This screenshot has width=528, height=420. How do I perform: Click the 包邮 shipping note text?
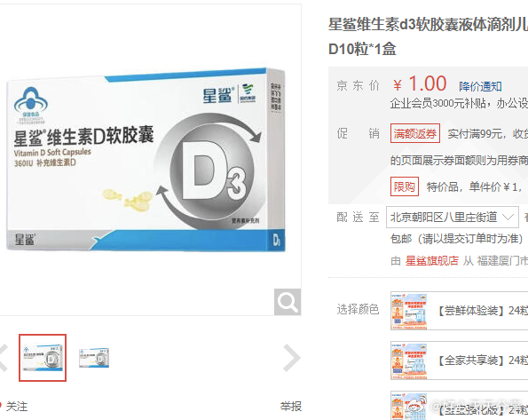(x=456, y=239)
